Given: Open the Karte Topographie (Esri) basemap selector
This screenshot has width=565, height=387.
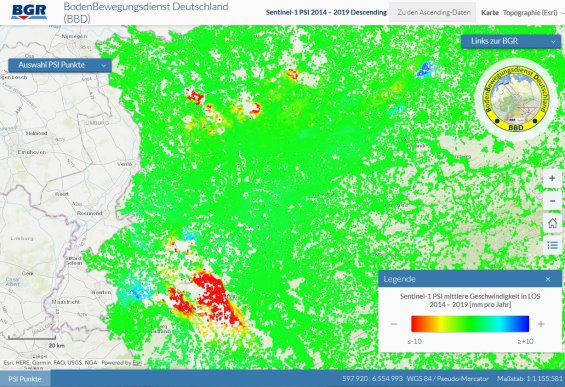Looking at the screenshot, I should click(x=522, y=13).
